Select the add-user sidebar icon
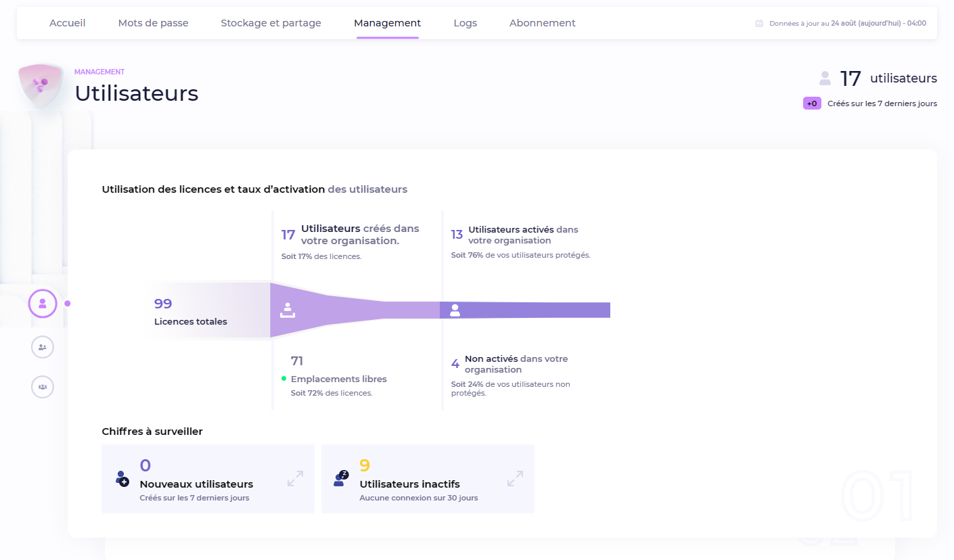This screenshot has height=560, width=954. 43,347
